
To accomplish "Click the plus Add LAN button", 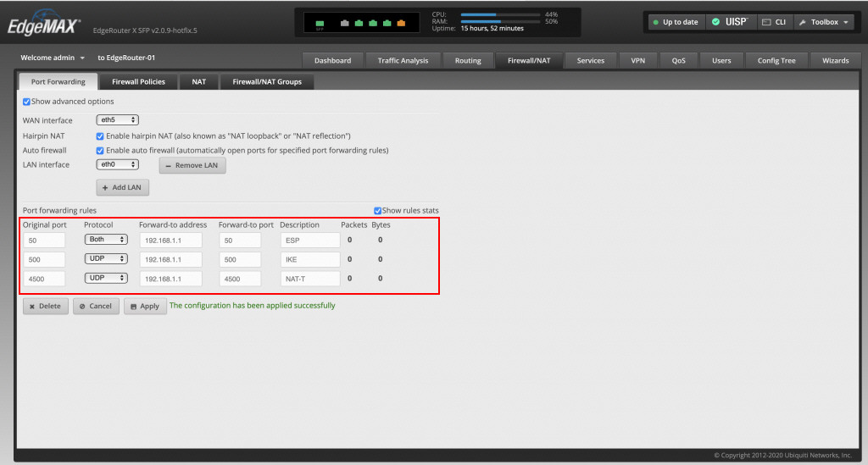I will 122,187.
